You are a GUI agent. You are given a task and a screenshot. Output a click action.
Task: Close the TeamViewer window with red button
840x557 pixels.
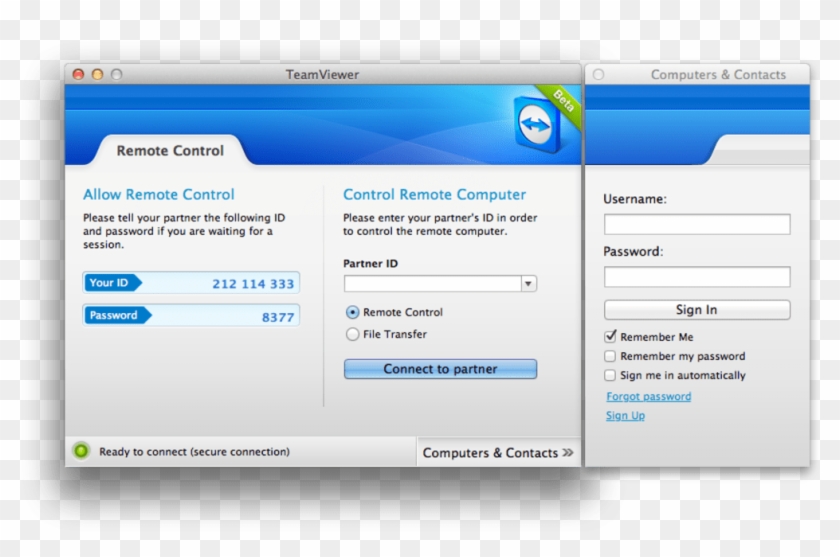click(x=78, y=74)
